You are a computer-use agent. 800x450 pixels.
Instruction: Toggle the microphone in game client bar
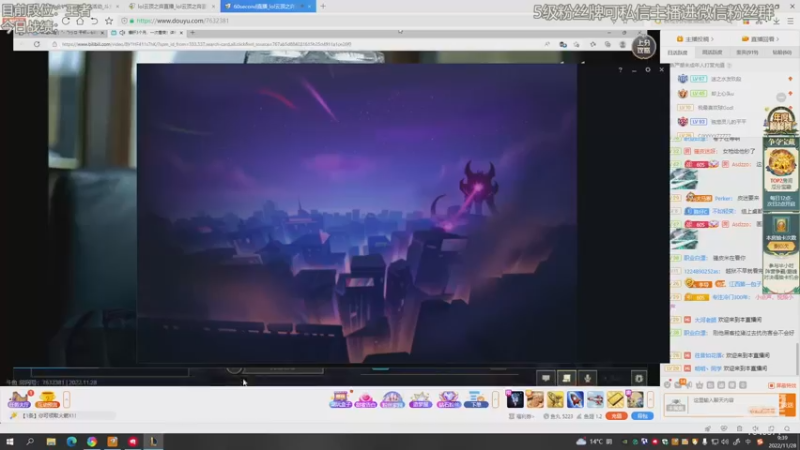click(587, 378)
